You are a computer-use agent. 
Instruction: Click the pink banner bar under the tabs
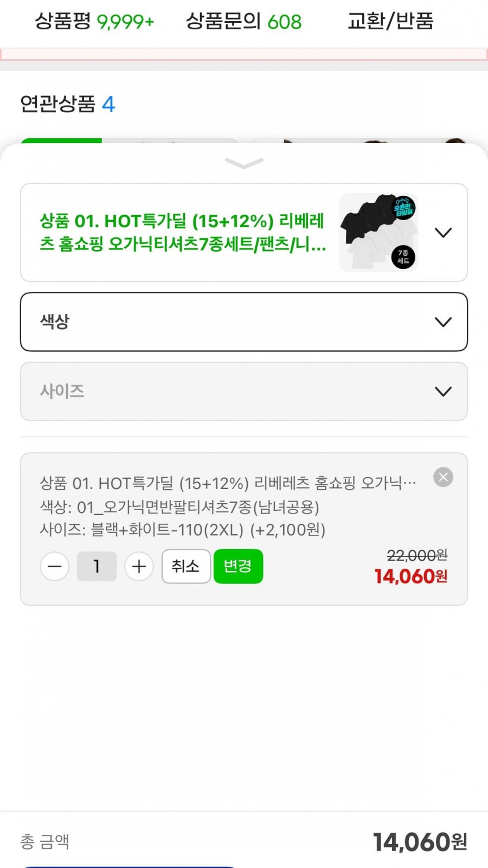[x=244, y=54]
